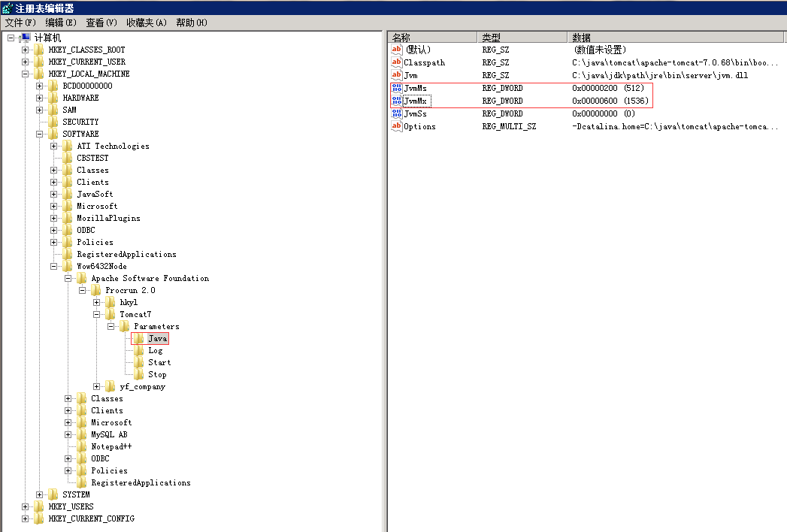
Task: Click the Start folder icon
Action: [138, 363]
